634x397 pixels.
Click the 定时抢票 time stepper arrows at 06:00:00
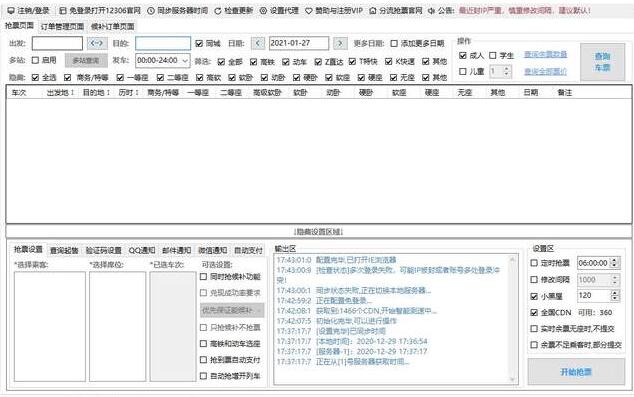(615, 263)
